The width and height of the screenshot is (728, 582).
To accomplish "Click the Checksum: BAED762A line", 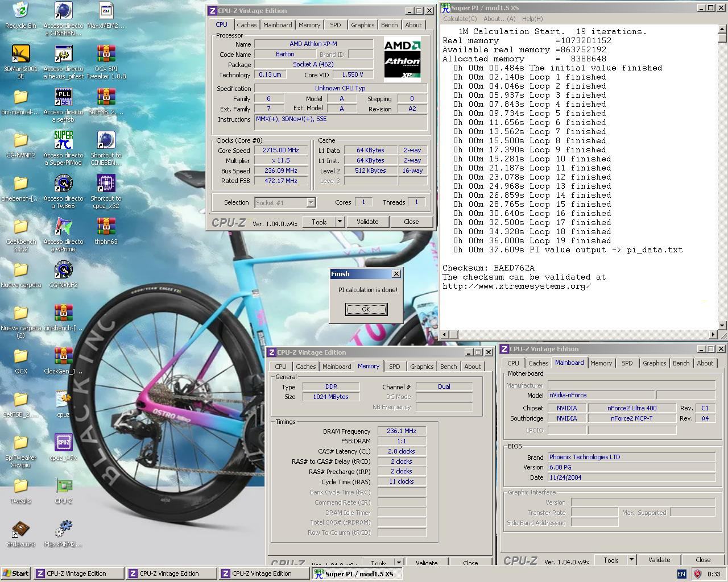I will [x=489, y=268].
